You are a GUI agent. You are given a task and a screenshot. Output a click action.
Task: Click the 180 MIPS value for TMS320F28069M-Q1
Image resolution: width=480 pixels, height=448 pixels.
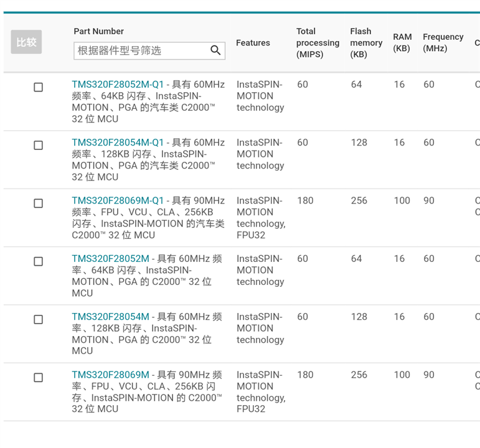(x=305, y=201)
